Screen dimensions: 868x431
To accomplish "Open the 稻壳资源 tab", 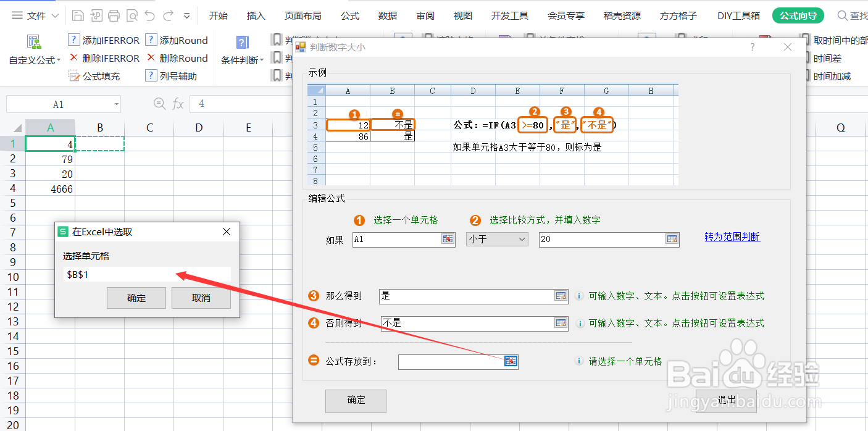I will [x=622, y=15].
